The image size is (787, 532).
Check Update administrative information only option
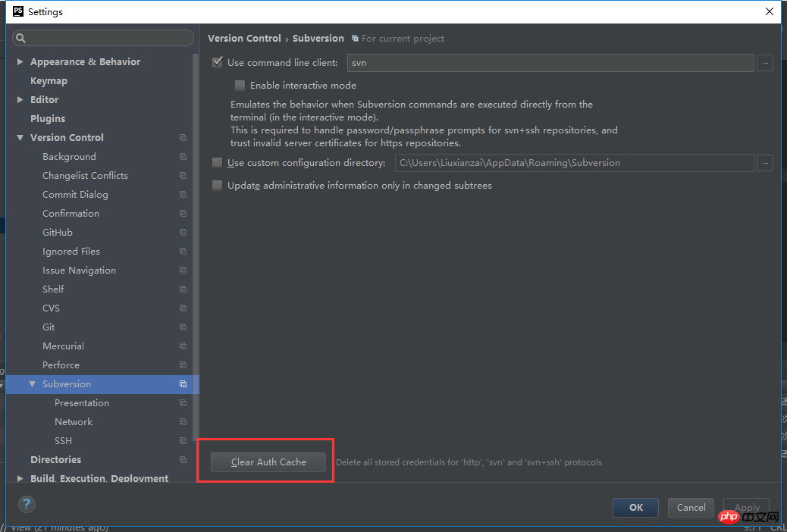click(218, 185)
